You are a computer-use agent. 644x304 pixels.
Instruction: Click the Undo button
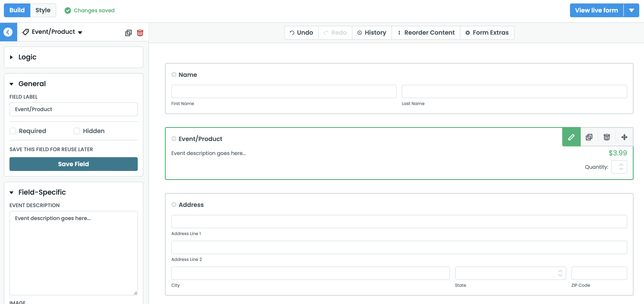point(301,33)
